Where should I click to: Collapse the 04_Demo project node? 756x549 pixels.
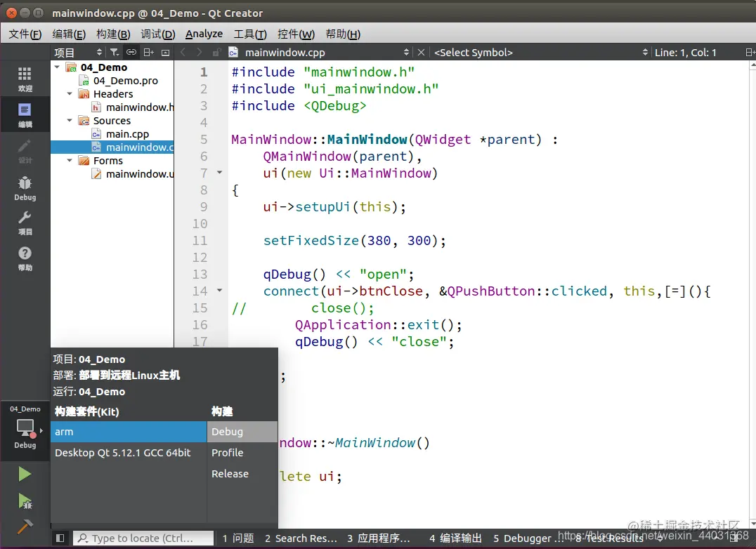(58, 67)
